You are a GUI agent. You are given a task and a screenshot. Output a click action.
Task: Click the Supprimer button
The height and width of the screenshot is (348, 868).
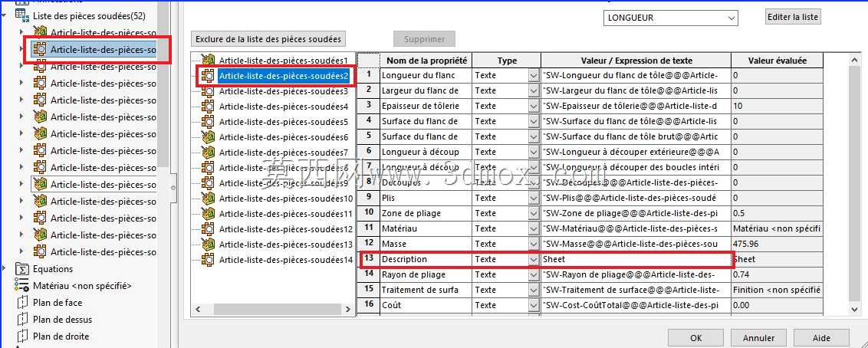pyautogui.click(x=425, y=39)
